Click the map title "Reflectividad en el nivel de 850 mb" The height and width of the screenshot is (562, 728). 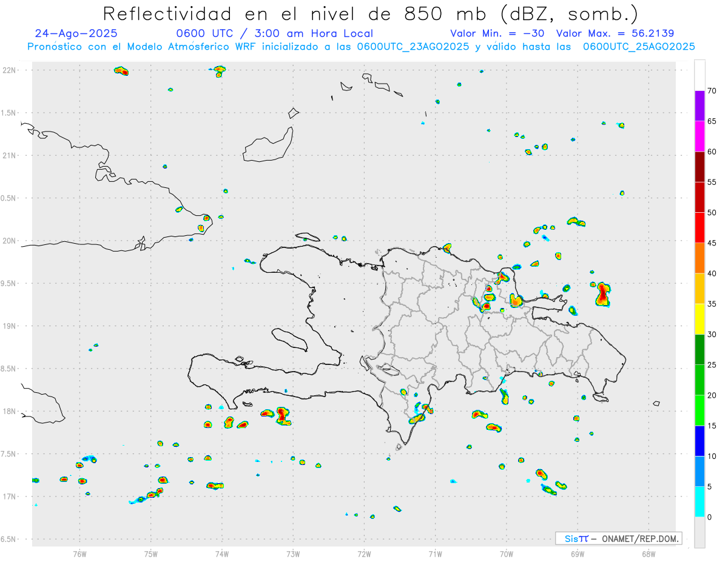tap(295, 13)
